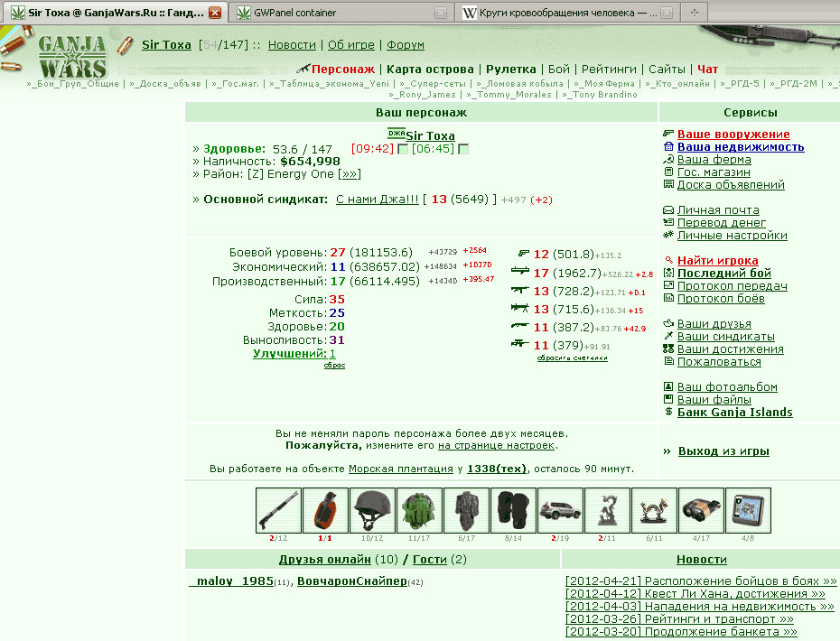Close the Sir Toxa GanjaWars tab
The image size is (840, 641).
(215, 13)
